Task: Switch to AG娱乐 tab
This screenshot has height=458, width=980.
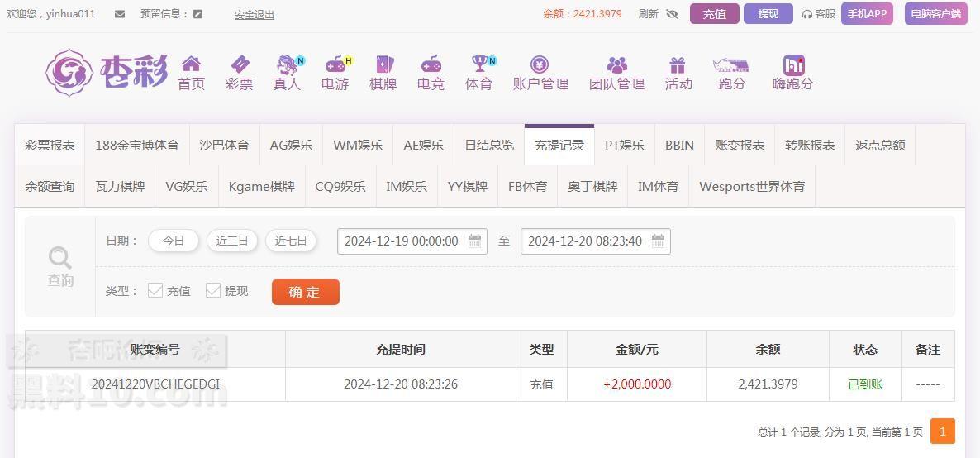Action: [x=291, y=146]
